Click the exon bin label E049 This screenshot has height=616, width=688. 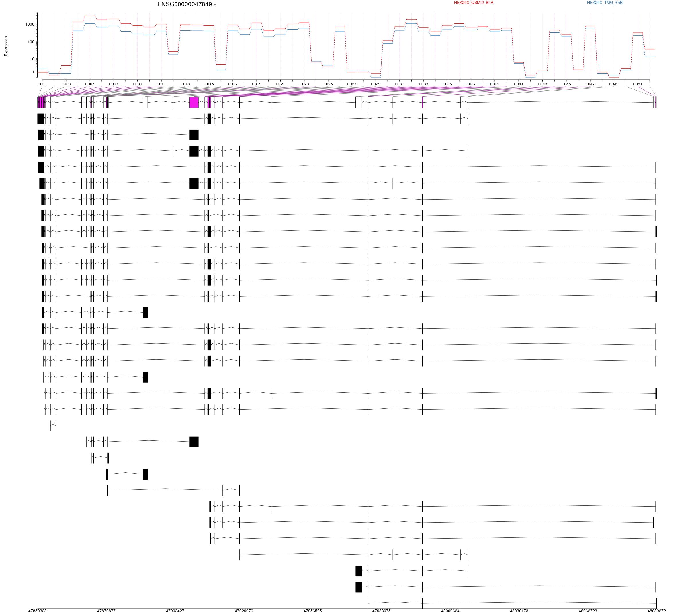tap(614, 84)
